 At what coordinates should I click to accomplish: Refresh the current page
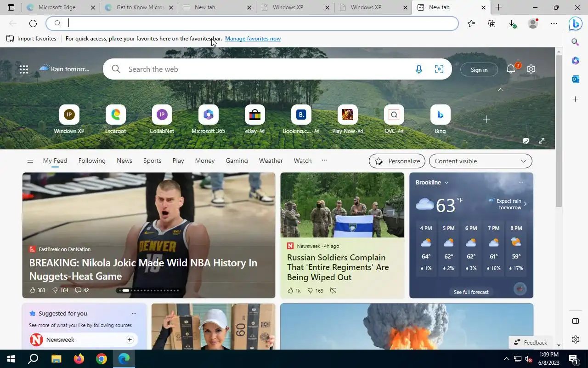click(33, 23)
